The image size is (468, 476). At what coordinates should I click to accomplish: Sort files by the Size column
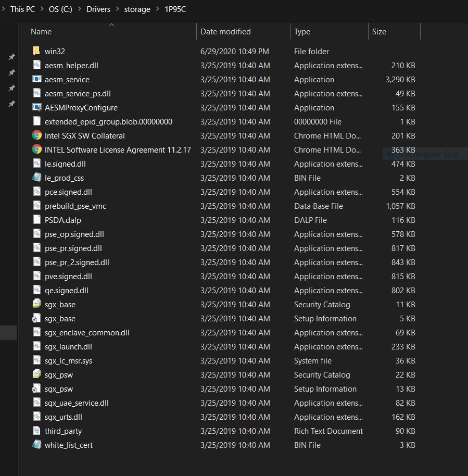(x=379, y=32)
